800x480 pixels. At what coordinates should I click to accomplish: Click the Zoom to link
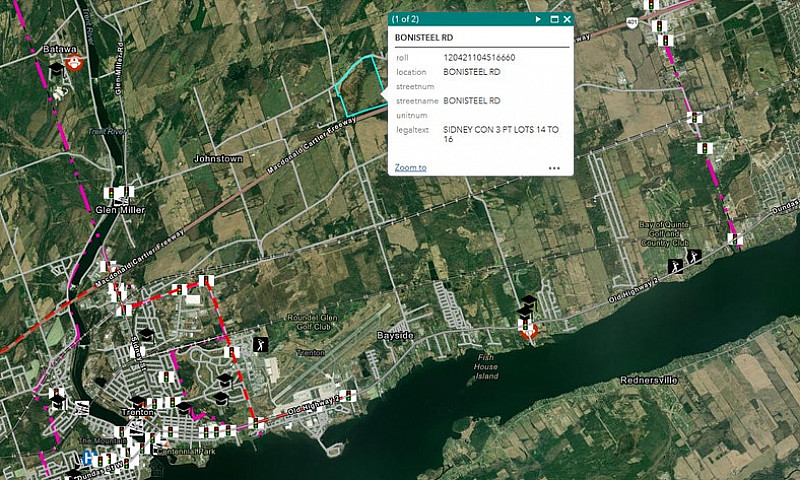pyautogui.click(x=411, y=167)
